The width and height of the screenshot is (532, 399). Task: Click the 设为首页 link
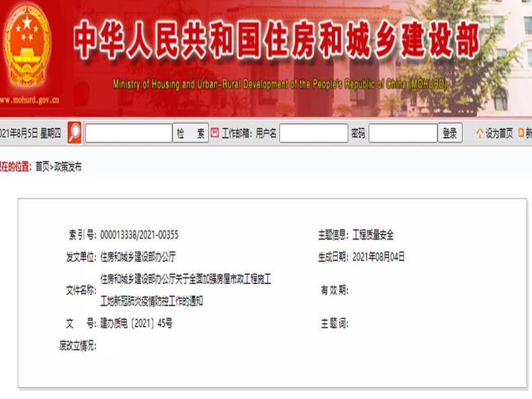tap(498, 134)
